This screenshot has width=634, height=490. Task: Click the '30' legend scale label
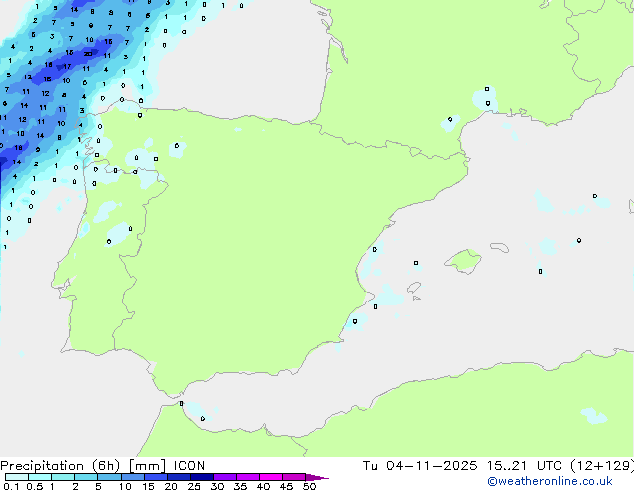click(217, 486)
